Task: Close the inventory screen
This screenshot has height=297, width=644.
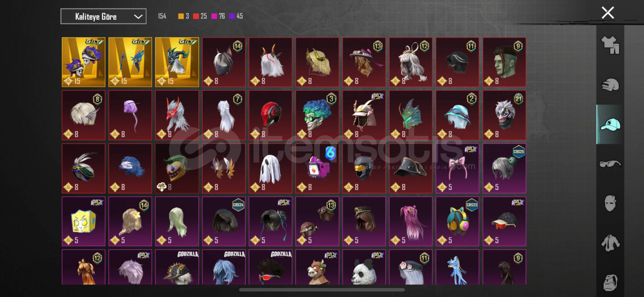Action: pyautogui.click(x=608, y=13)
